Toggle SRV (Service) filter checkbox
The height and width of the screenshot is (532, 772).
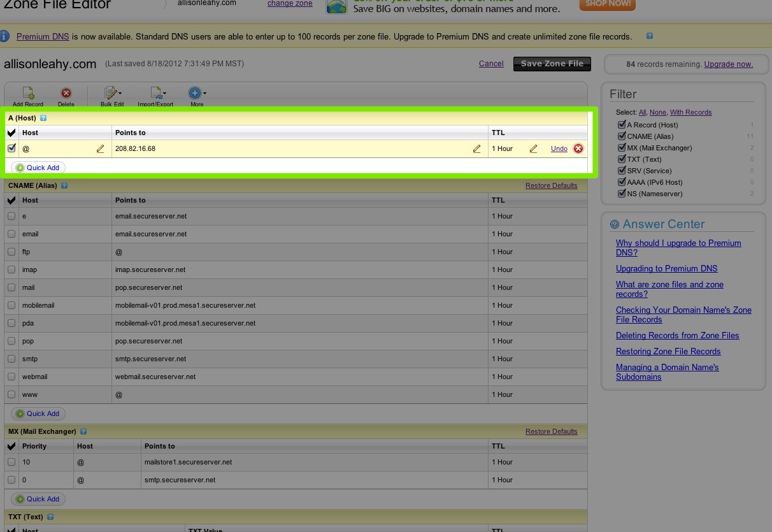point(622,171)
